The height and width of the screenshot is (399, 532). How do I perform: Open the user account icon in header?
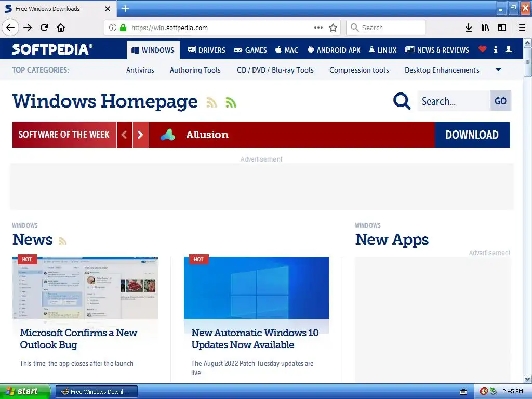pos(508,49)
